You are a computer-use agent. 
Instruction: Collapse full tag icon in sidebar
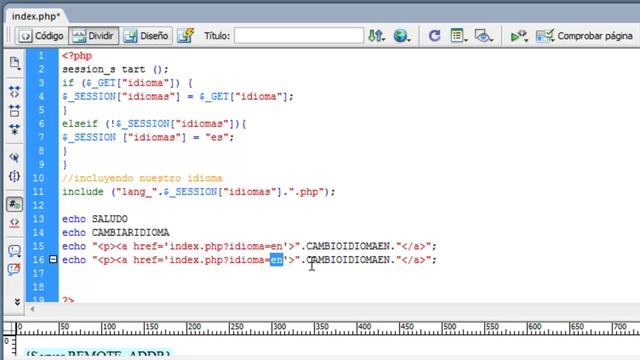[15, 92]
